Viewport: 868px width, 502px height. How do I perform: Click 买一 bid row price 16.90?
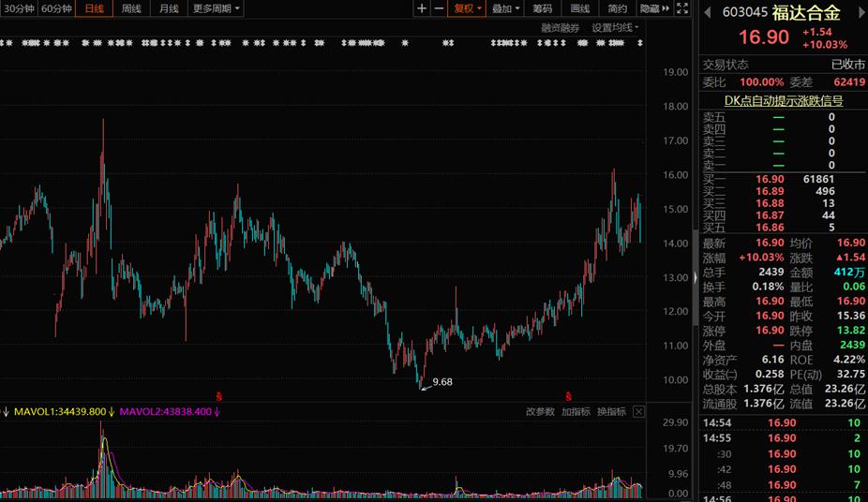770,179
